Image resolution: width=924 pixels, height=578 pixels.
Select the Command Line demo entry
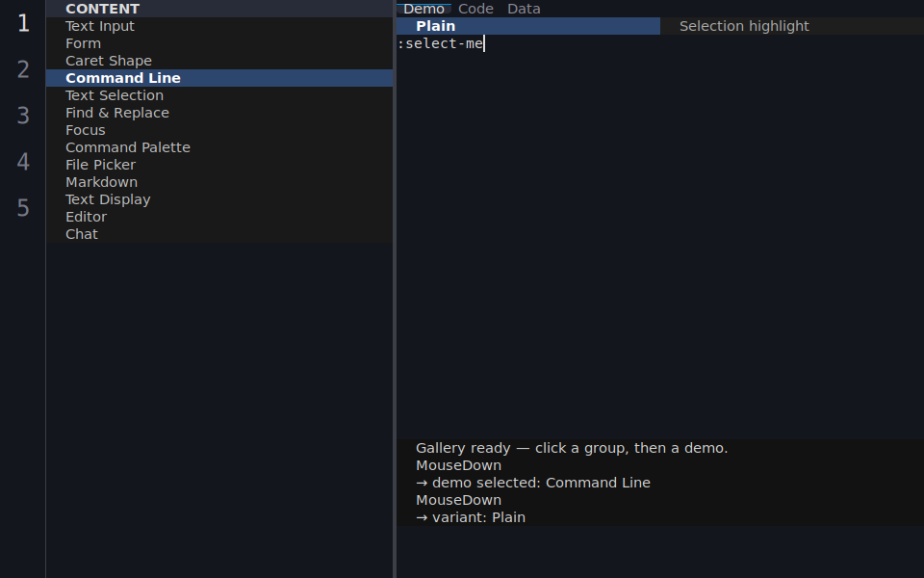(219, 78)
